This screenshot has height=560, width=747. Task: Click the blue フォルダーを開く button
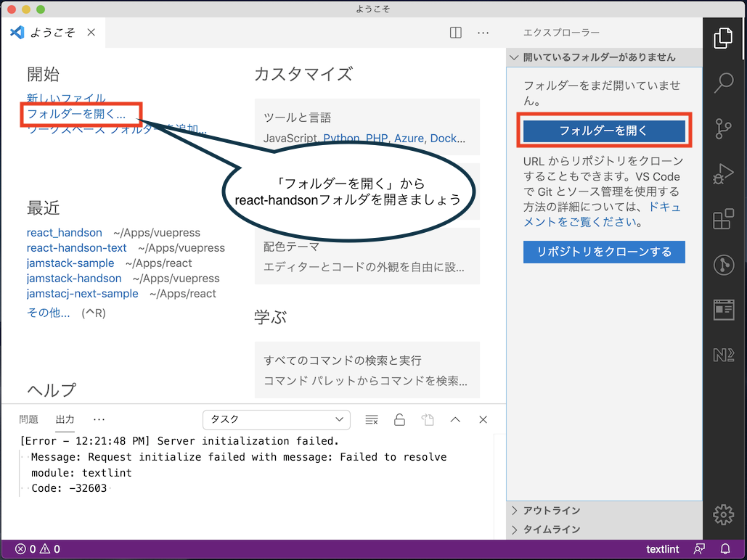tap(604, 131)
